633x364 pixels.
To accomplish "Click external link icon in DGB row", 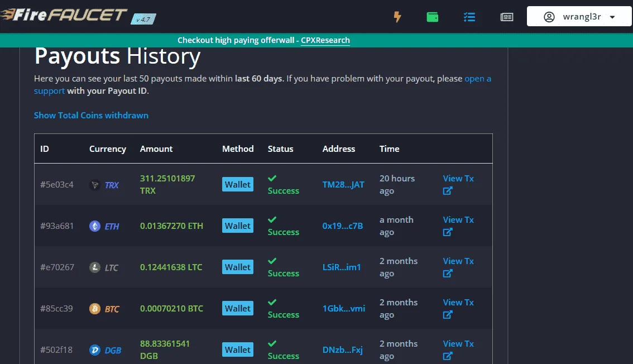I will click(448, 356).
